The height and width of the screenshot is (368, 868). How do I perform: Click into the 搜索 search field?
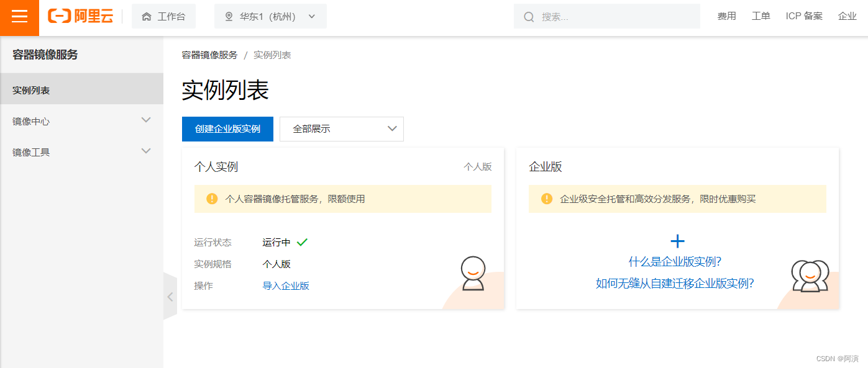click(607, 16)
